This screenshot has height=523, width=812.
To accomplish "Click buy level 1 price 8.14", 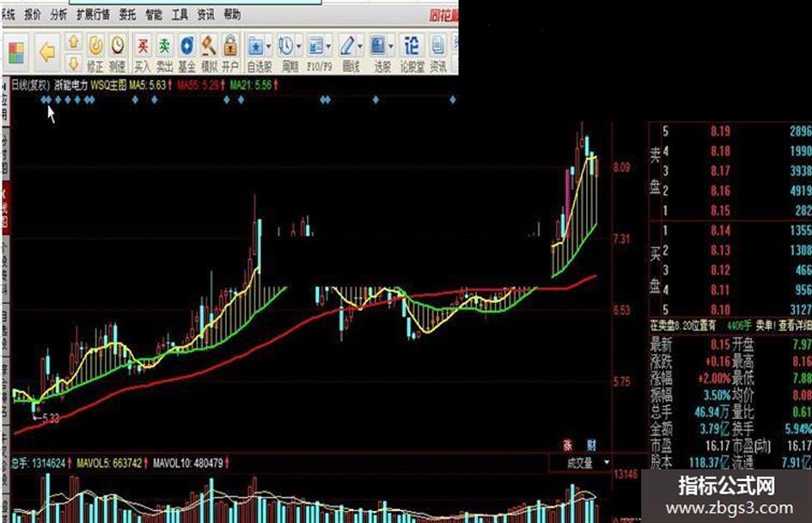I will point(720,230).
